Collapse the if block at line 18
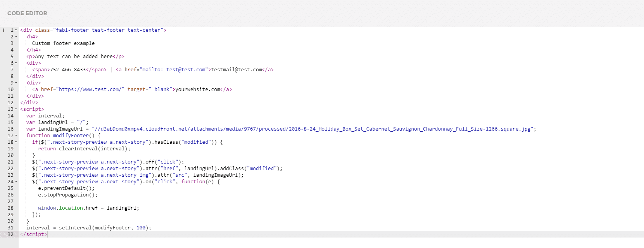The width and height of the screenshot is (644, 248). (16, 142)
